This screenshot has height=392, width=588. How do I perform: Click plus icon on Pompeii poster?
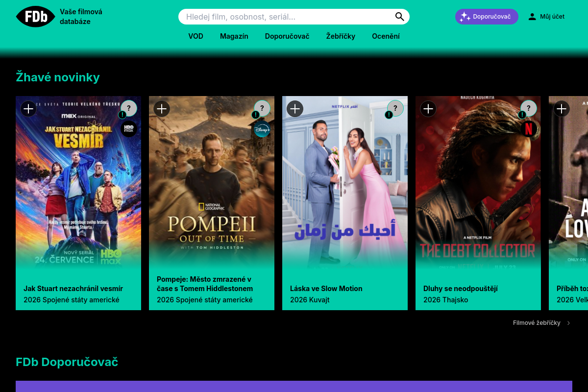[x=162, y=109]
